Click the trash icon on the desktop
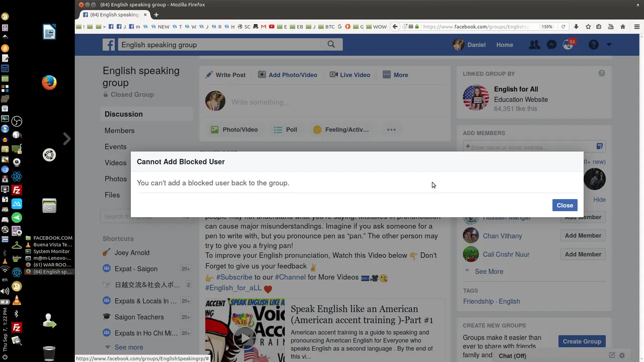The height and width of the screenshot is (362, 644). (49, 353)
